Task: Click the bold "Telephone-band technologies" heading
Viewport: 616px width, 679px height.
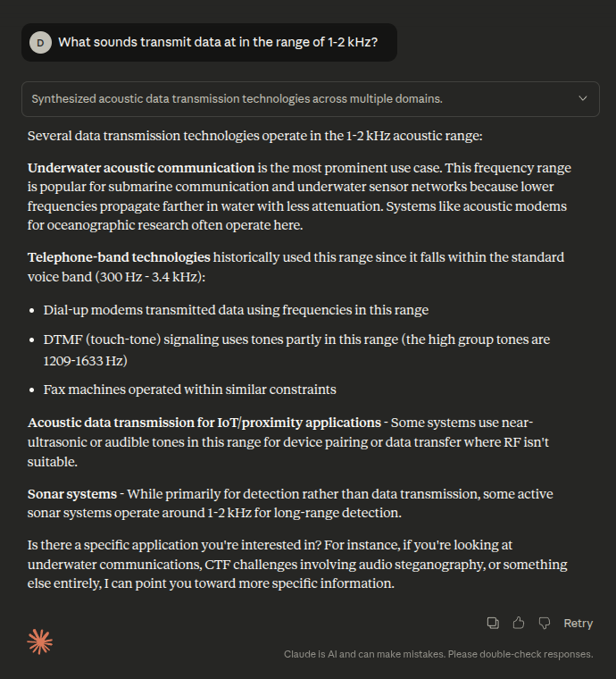Action: tap(120, 257)
